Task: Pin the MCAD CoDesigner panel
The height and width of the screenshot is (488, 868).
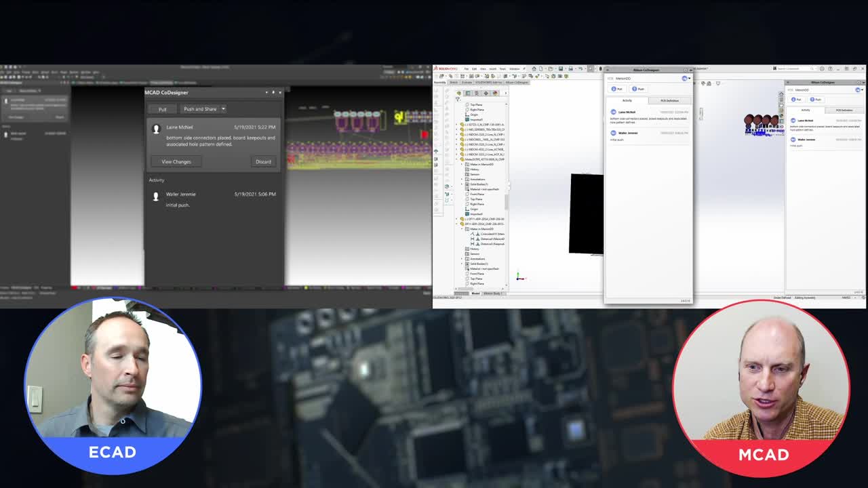Action: point(273,92)
